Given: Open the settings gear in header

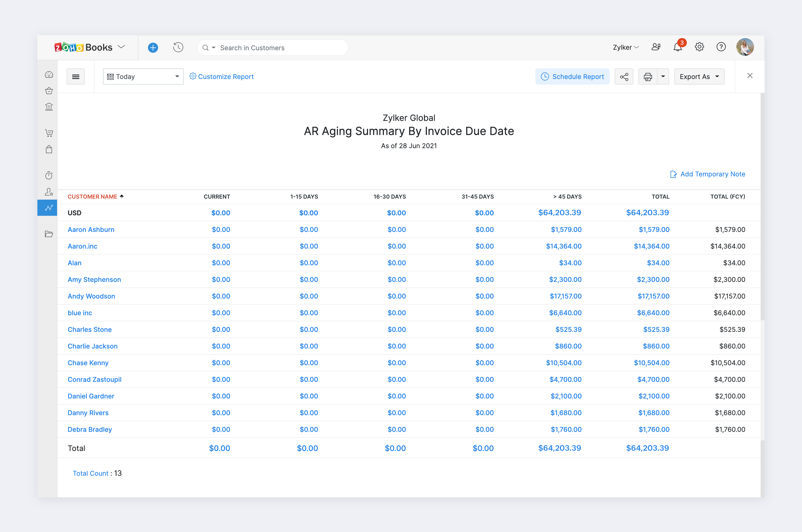Looking at the screenshot, I should point(699,47).
